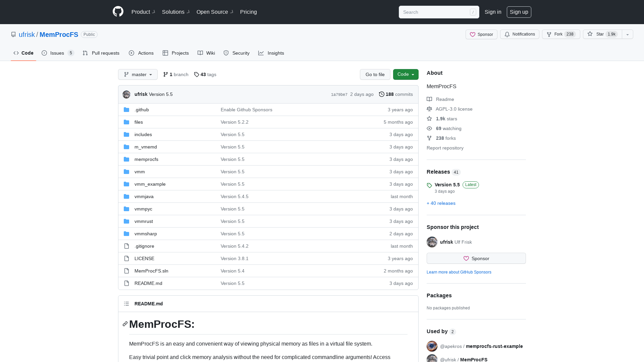
Task: Expand the Open Source menu
Action: (x=215, y=12)
